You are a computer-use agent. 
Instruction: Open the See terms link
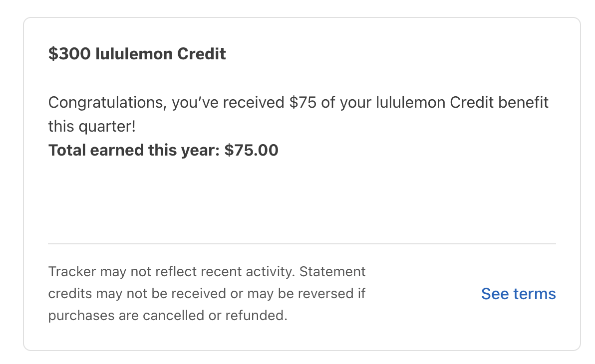tap(518, 294)
